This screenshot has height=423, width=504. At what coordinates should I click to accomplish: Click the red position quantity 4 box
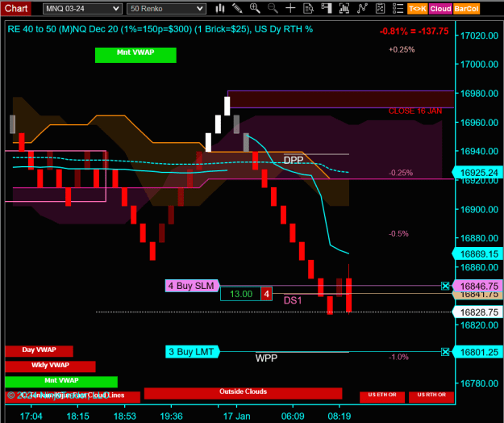[266, 294]
